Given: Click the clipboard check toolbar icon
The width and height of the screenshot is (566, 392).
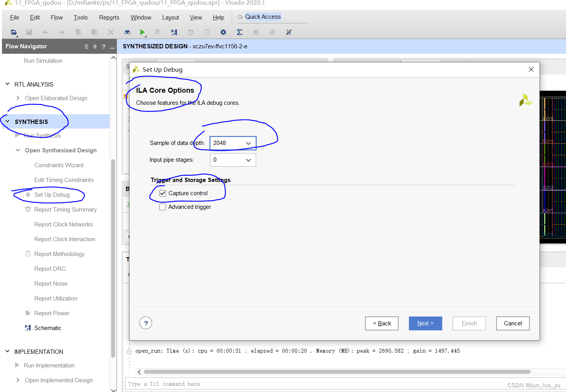Looking at the screenshot, I should click(x=207, y=32).
